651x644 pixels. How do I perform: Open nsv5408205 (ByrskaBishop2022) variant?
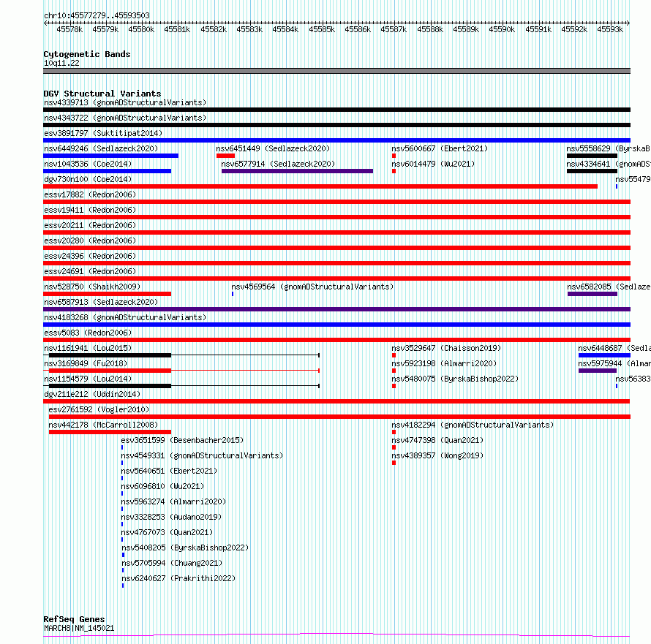[x=185, y=548]
